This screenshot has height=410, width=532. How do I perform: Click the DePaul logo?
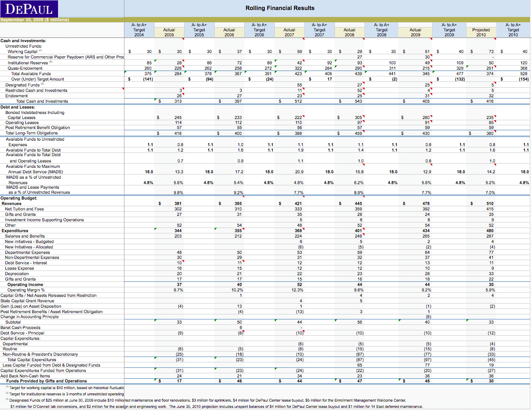coord(29,9)
